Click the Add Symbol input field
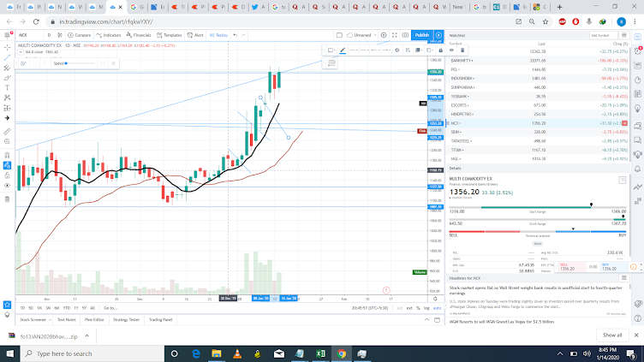This screenshot has width=644, height=362. click(x=603, y=36)
